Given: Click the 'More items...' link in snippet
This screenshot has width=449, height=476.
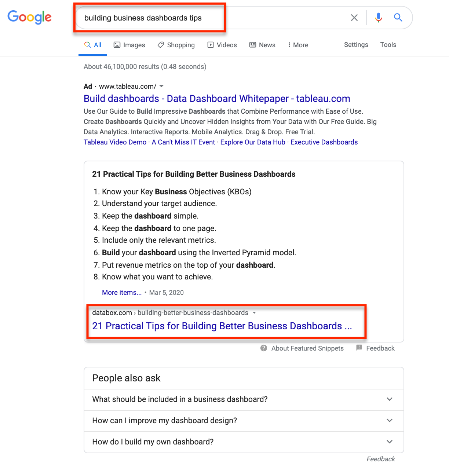Looking at the screenshot, I should pyautogui.click(x=122, y=292).
